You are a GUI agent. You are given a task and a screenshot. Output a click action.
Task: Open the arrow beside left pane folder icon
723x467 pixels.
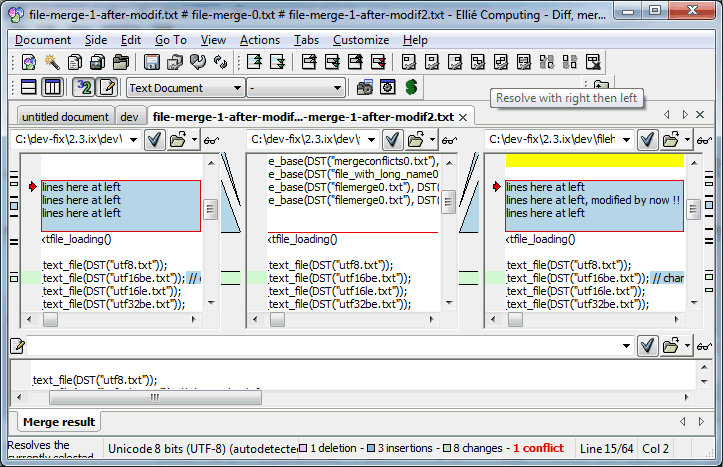(194, 139)
